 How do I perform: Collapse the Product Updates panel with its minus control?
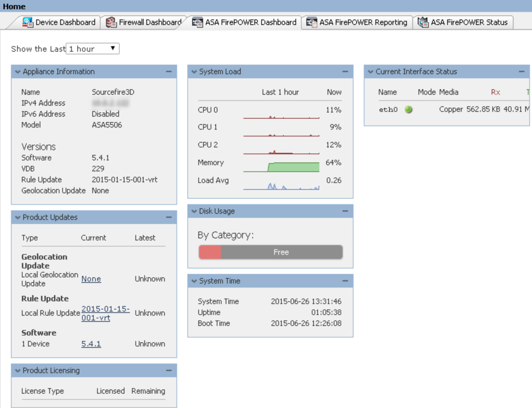pyautogui.click(x=169, y=217)
